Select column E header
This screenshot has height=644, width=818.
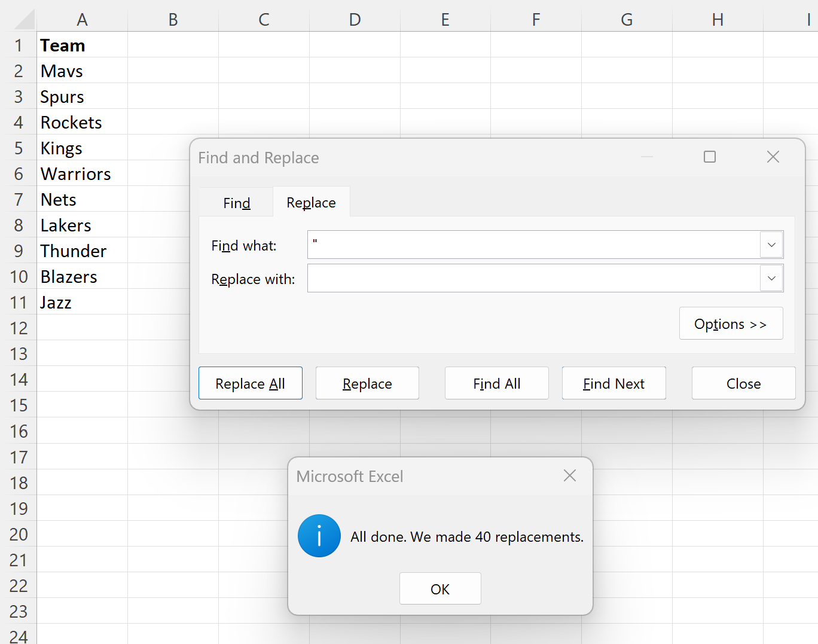pos(445,19)
